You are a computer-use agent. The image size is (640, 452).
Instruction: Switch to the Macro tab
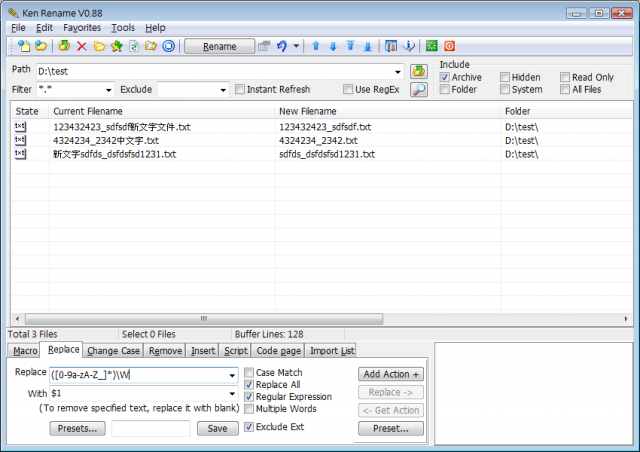[x=24, y=351]
